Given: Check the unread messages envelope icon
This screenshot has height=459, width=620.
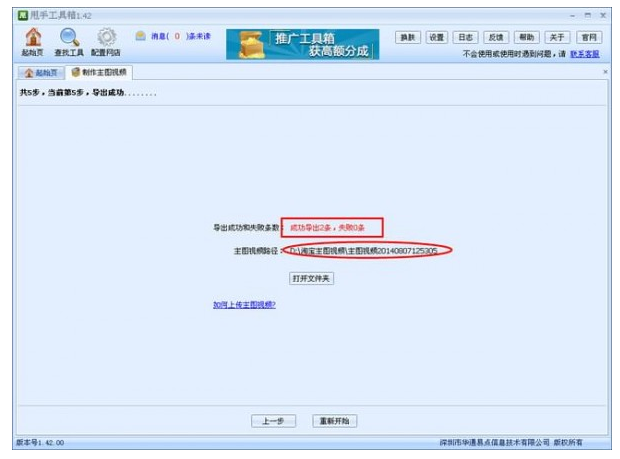Looking at the screenshot, I should point(140,36).
